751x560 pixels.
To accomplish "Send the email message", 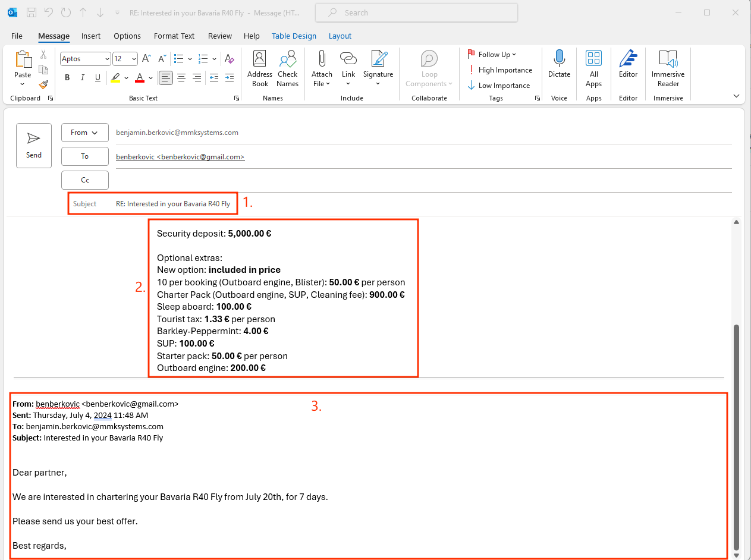I will pos(34,146).
